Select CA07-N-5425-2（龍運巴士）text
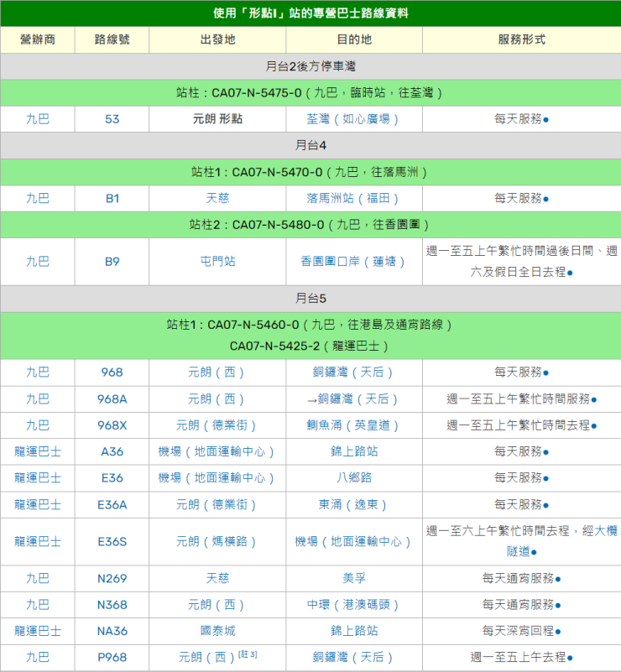Viewport: 621px width, 672px height. (310, 346)
